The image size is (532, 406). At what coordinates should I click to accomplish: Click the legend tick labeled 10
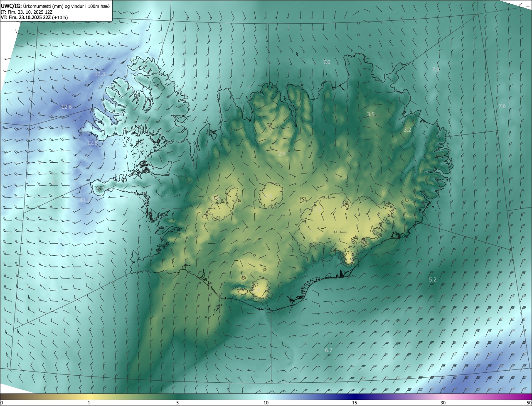point(266,403)
